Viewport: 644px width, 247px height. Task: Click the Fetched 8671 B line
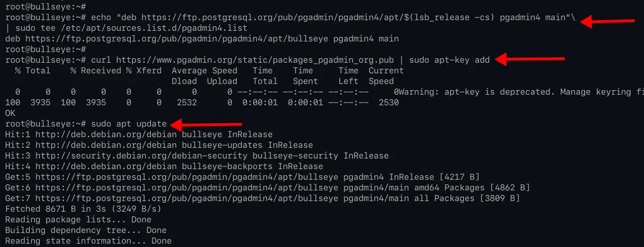click(x=84, y=209)
